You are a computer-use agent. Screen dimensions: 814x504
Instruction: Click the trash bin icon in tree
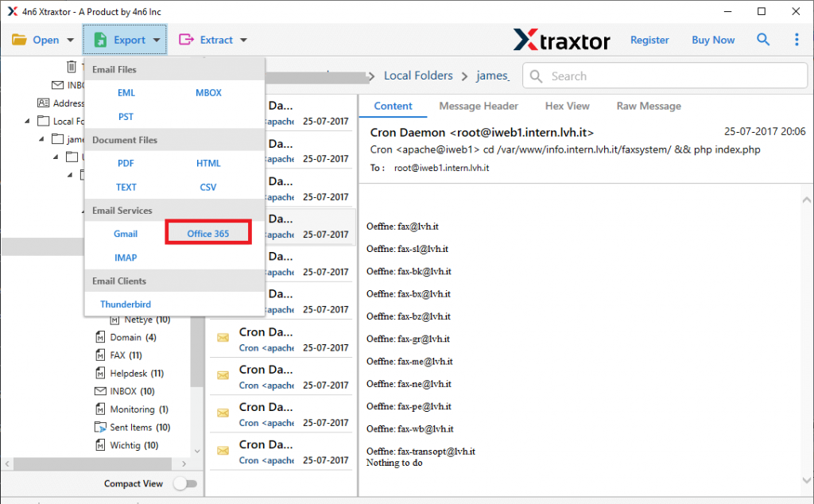pos(72,67)
